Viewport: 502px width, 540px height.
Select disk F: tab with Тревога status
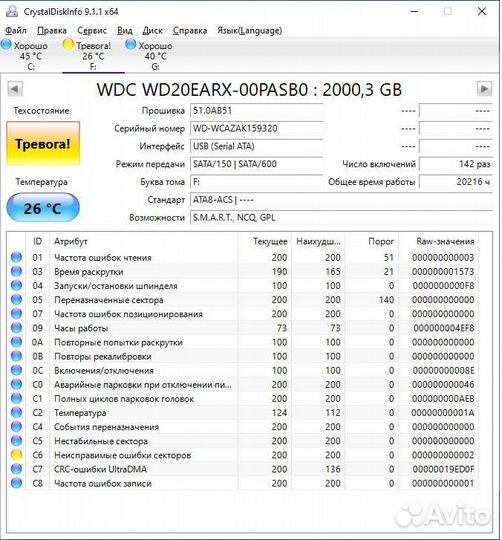point(93,56)
